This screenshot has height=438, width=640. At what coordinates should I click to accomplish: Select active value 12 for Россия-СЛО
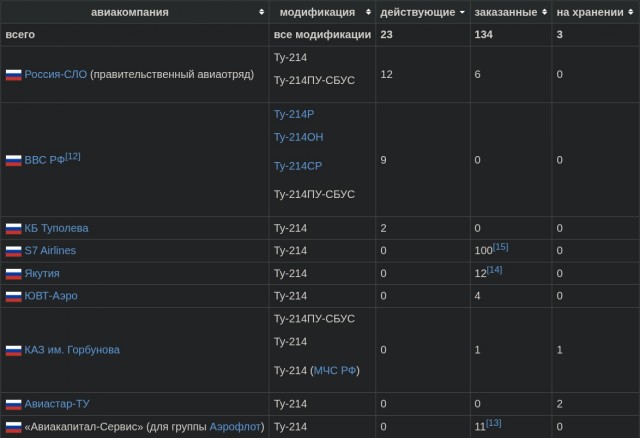click(387, 74)
